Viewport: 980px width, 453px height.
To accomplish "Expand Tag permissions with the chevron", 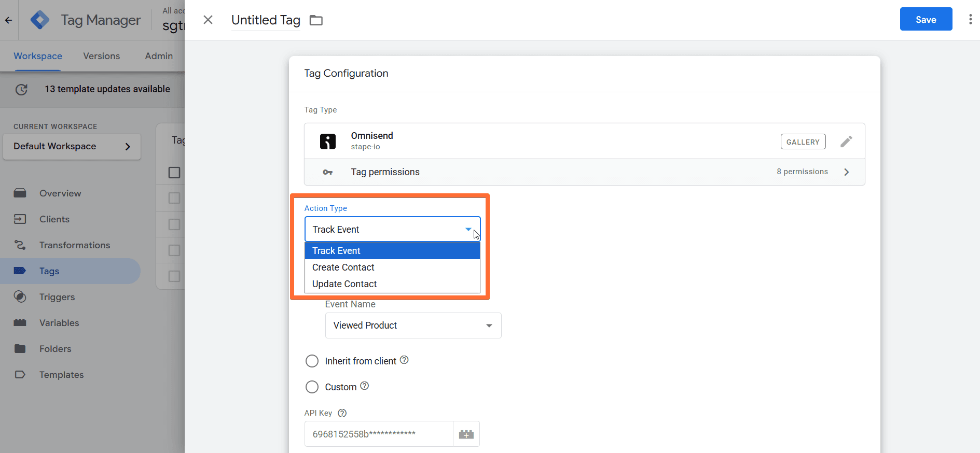I will tap(847, 172).
